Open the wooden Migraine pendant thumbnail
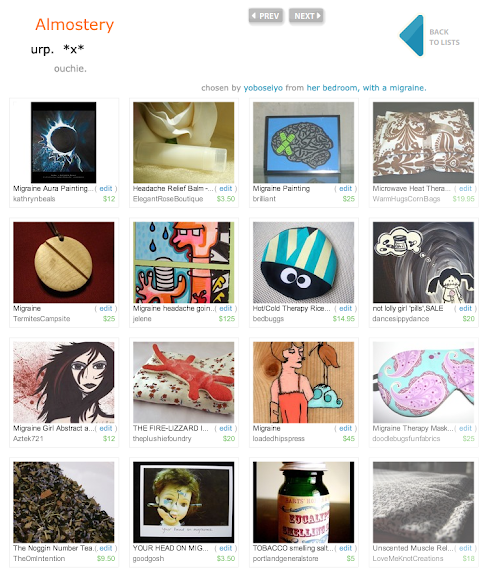This screenshot has width=488, height=576. tap(64, 262)
